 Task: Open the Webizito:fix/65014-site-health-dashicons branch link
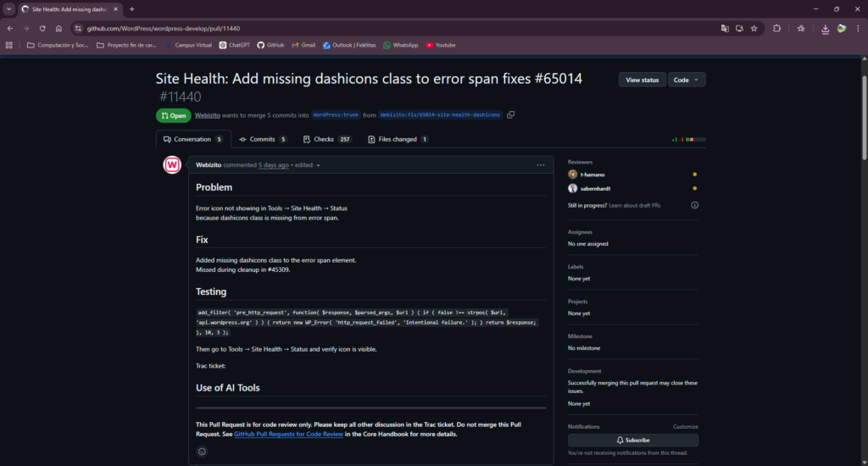point(440,115)
